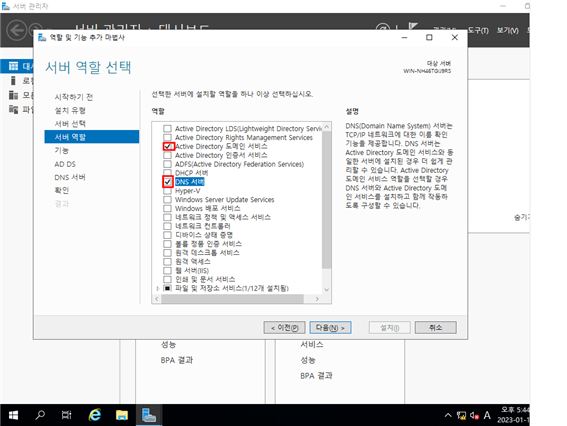Viewport: 567px width, 426px height.
Task: Select all servers icon in sidebar
Action: coord(13,95)
